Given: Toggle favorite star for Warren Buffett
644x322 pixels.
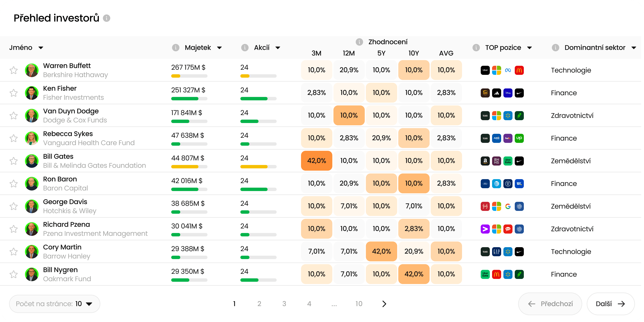Looking at the screenshot, I should click(x=13, y=70).
